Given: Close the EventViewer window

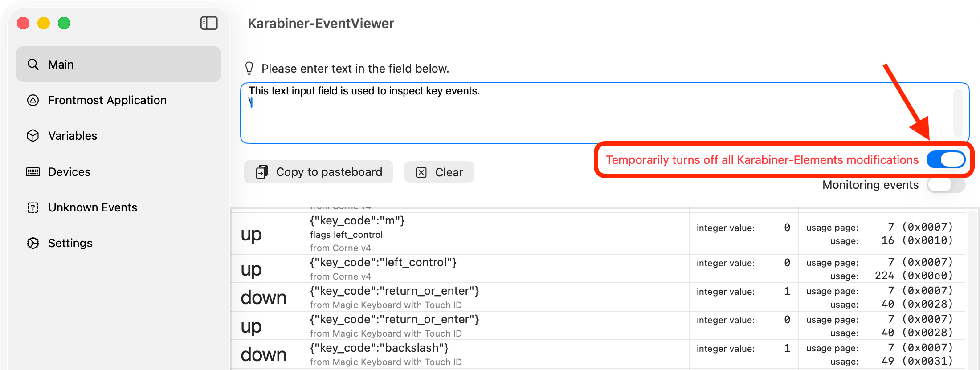Looking at the screenshot, I should click(x=23, y=23).
